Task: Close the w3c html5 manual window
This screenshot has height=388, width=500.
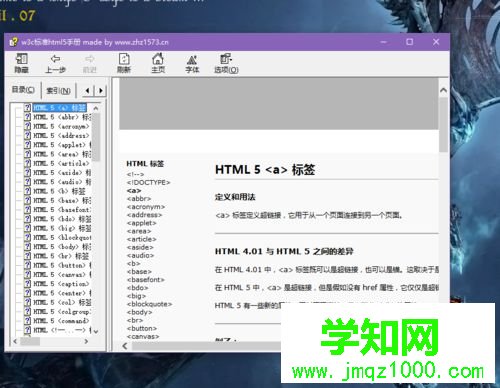Action: (x=436, y=42)
